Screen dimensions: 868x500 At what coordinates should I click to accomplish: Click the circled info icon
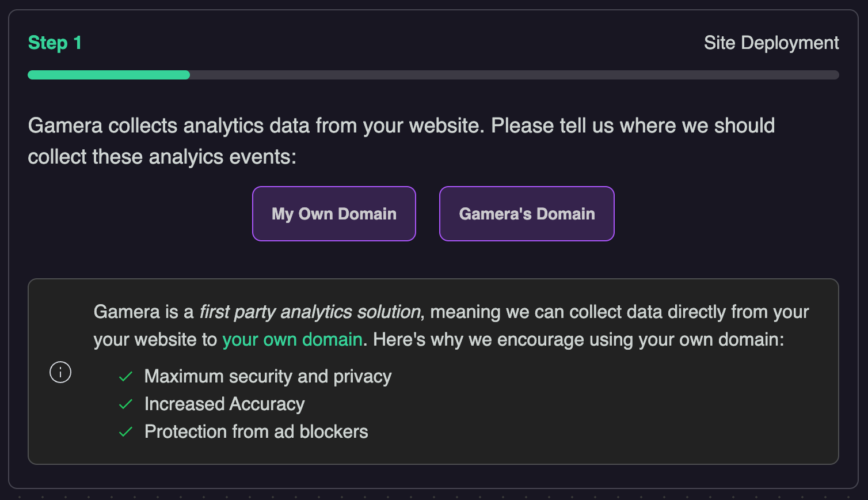(x=60, y=372)
